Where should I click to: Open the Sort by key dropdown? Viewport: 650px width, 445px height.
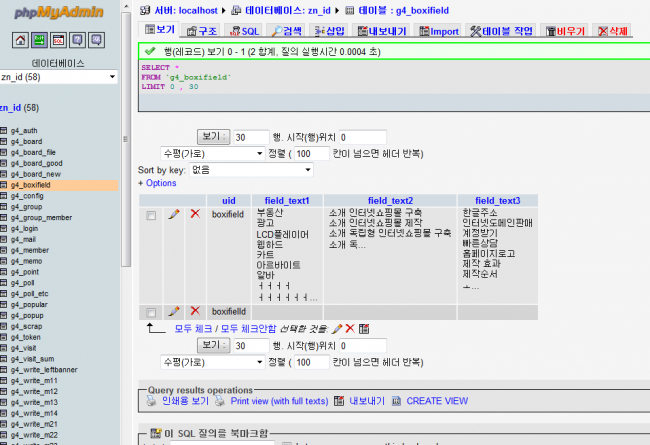point(251,170)
